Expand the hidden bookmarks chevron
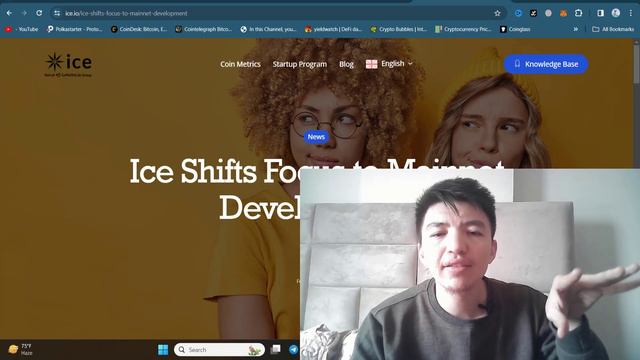 click(576, 29)
